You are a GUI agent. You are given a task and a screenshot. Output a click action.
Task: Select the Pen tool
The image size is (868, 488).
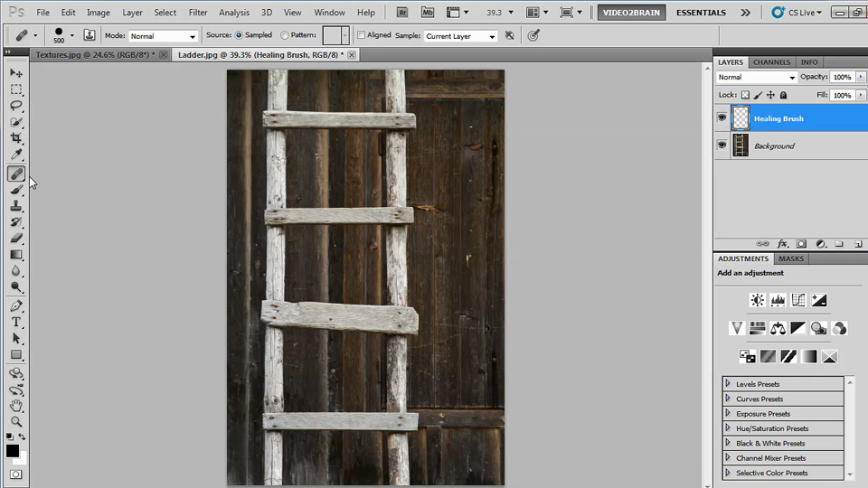tap(16, 306)
